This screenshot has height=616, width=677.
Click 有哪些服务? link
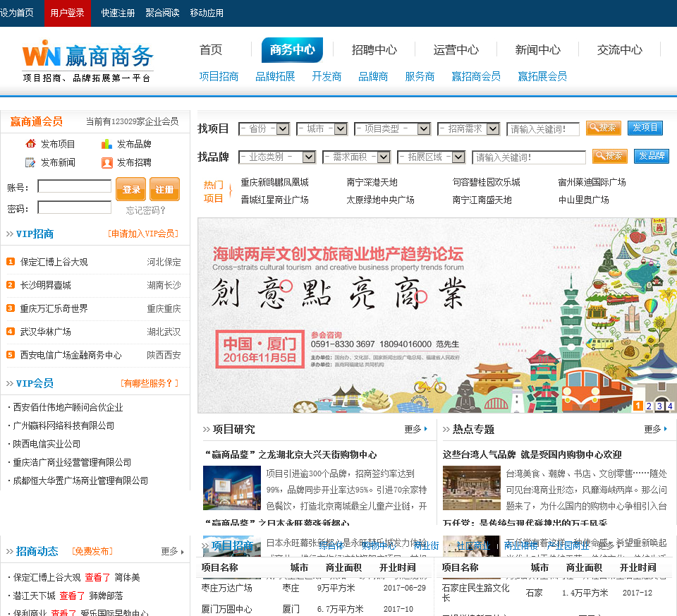[x=150, y=383]
